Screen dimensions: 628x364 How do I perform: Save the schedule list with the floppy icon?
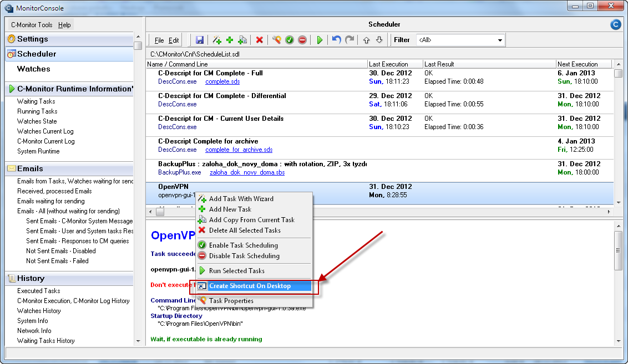200,40
